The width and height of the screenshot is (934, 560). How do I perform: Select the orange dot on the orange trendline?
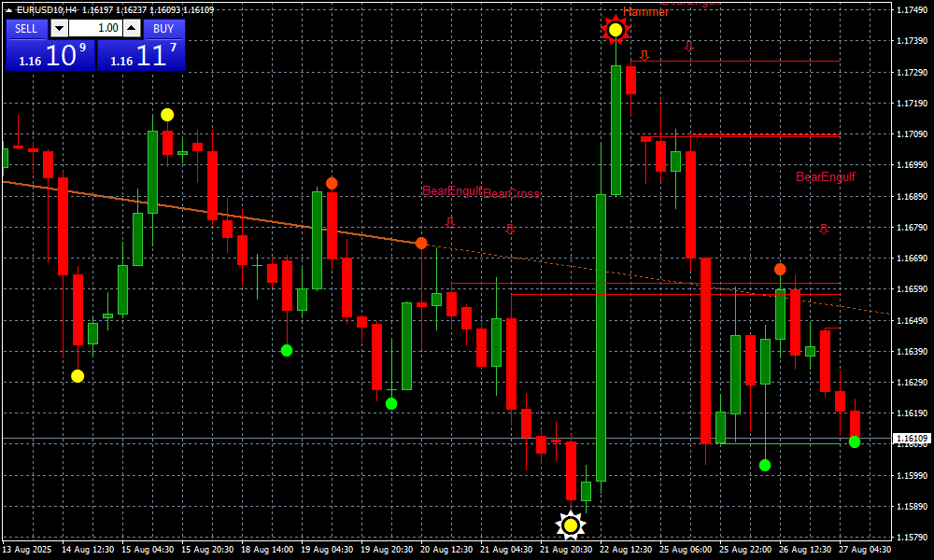[421, 243]
